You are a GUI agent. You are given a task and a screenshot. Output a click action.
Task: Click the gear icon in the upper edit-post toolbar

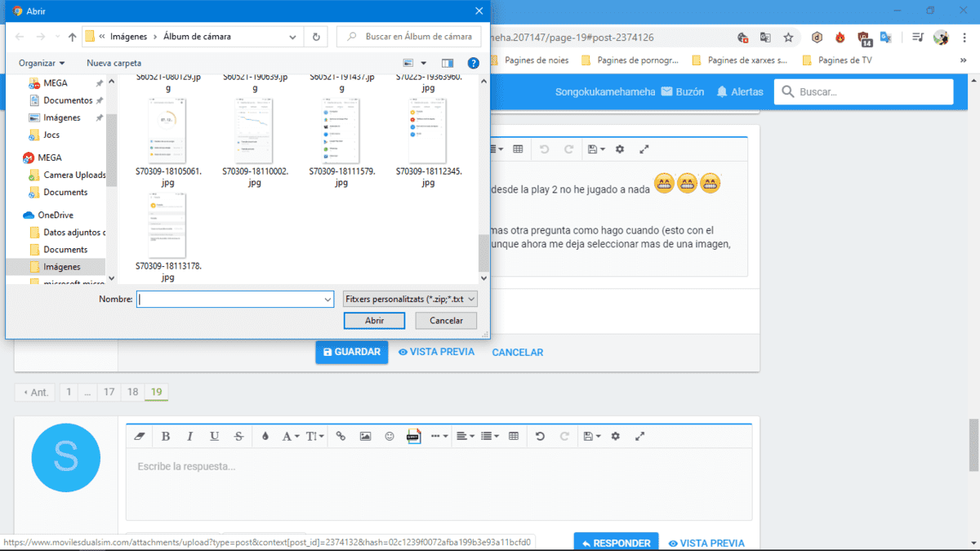tap(619, 149)
